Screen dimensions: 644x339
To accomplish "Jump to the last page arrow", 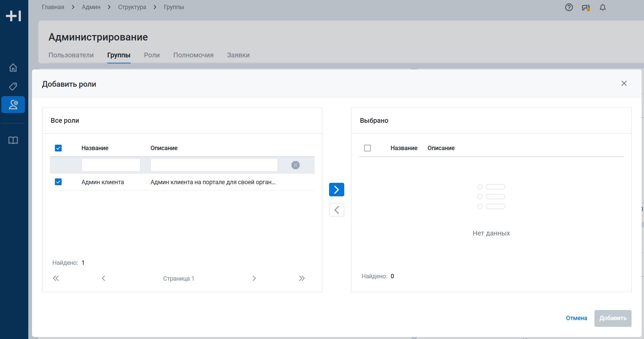I will [301, 278].
